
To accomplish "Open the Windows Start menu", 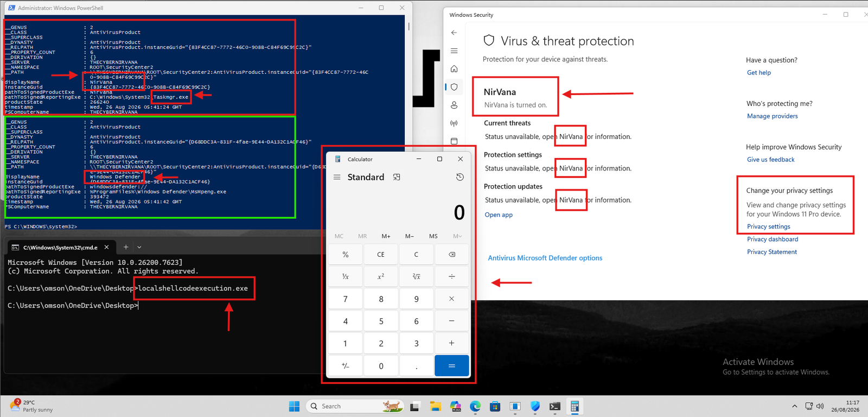I will click(295, 406).
